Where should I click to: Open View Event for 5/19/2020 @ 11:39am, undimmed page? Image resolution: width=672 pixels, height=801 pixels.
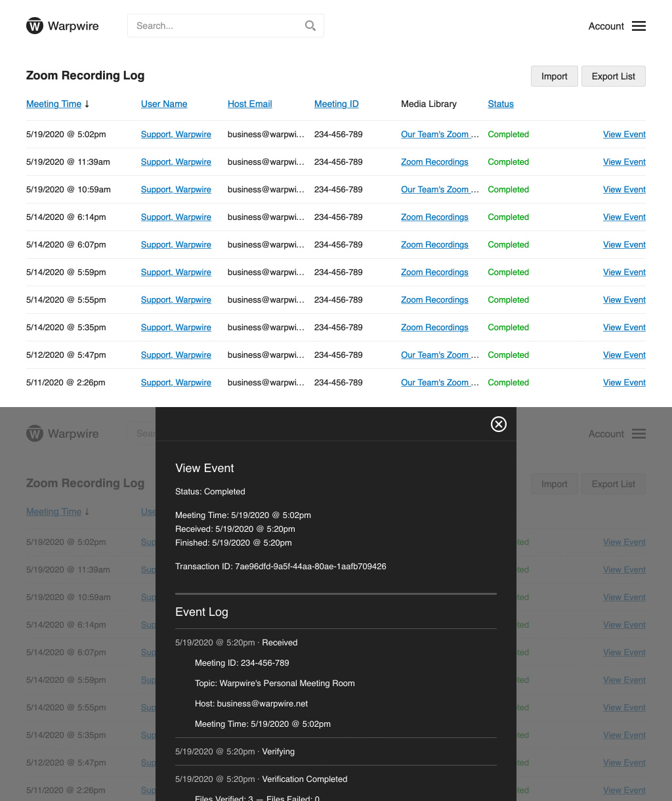[624, 162]
